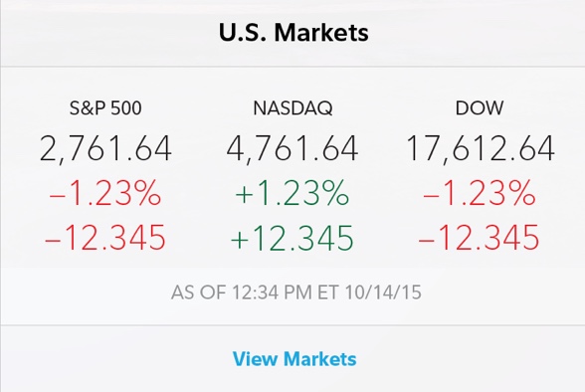585x392 pixels.
Task: Select the S&P 500 index label
Action: click(x=105, y=108)
